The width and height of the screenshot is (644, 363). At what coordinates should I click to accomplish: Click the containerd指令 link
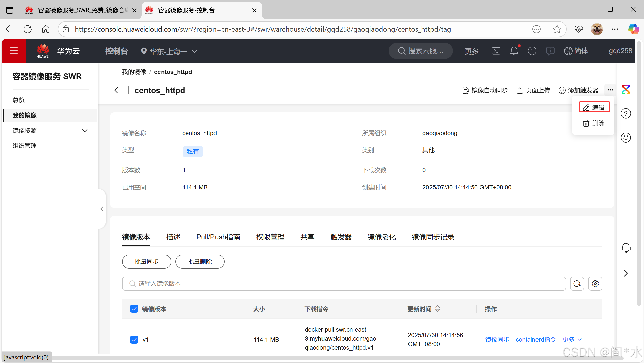[536, 340]
